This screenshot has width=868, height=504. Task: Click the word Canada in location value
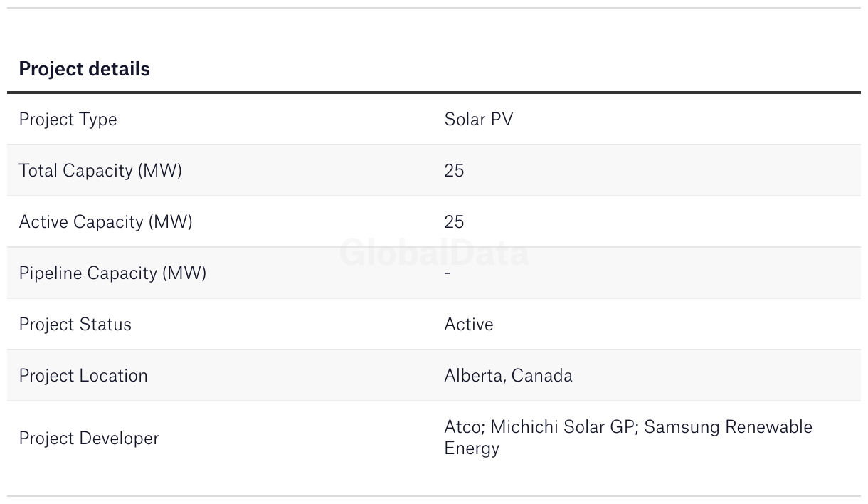[541, 376]
